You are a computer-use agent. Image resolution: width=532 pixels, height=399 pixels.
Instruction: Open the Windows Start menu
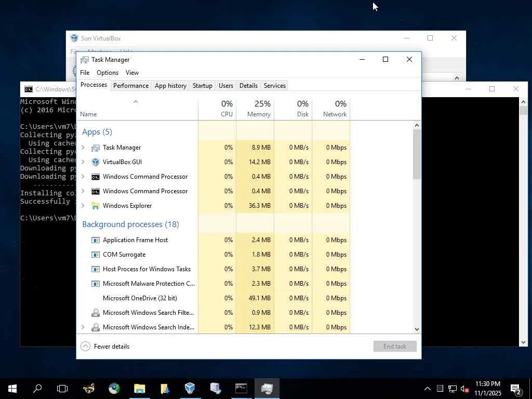12,389
